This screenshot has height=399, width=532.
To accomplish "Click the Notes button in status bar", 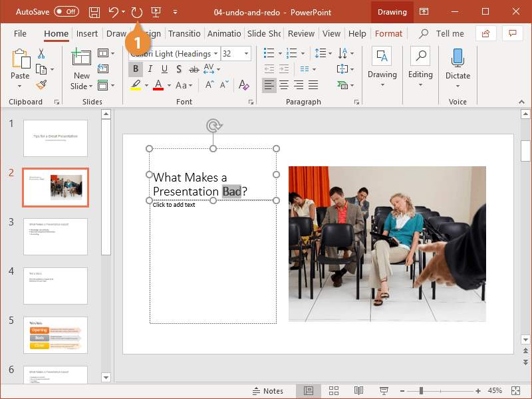I will tap(267, 390).
